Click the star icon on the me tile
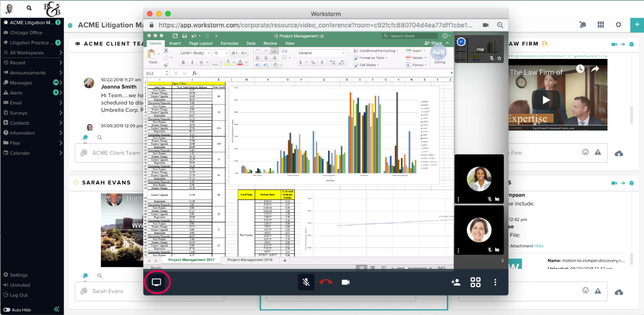Viewport: 644px width, 315px height. pos(499,58)
